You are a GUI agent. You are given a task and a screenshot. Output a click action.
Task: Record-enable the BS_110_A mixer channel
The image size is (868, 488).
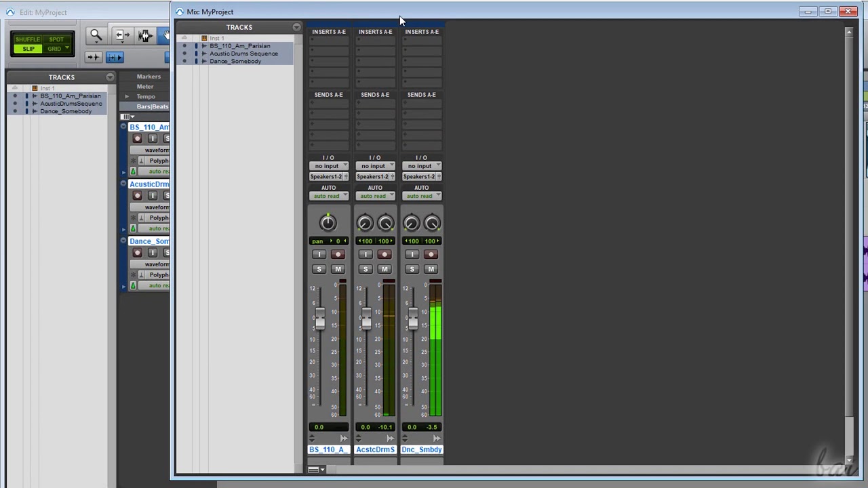[338, 254]
